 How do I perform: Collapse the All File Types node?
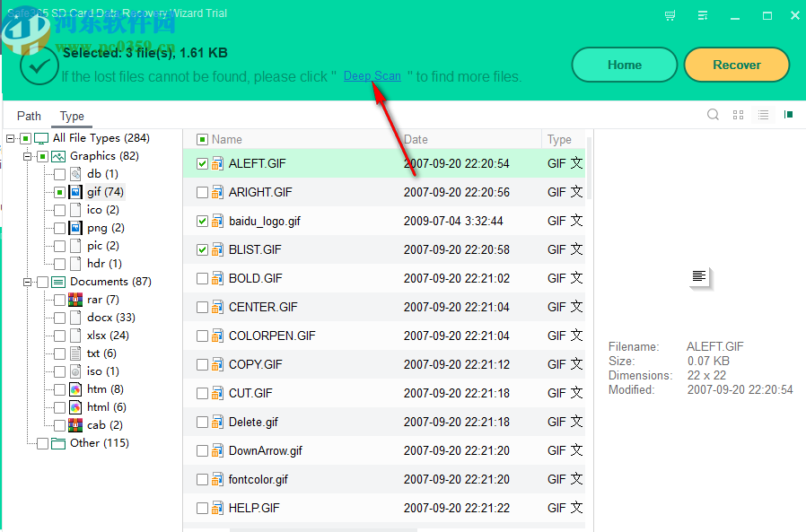12,137
